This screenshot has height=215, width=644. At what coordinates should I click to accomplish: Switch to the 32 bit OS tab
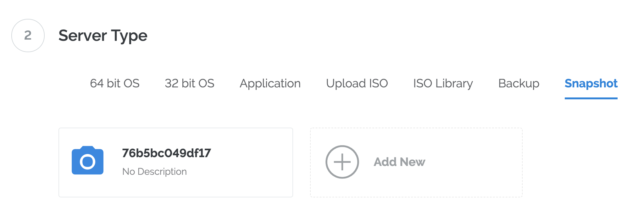(x=189, y=83)
